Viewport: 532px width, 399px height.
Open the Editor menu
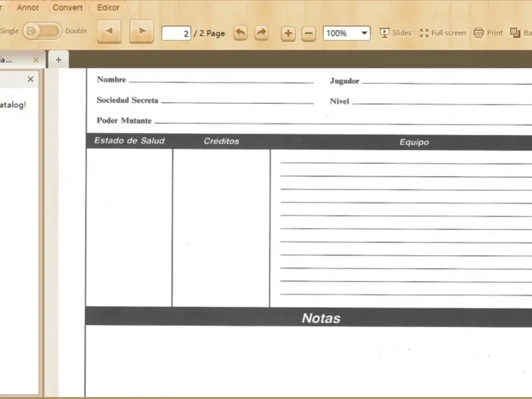[108, 7]
